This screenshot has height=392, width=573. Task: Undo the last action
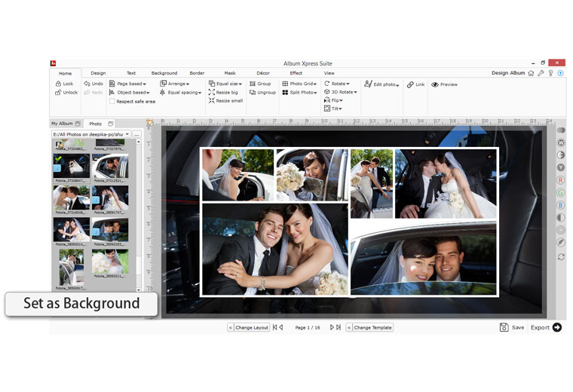[93, 84]
